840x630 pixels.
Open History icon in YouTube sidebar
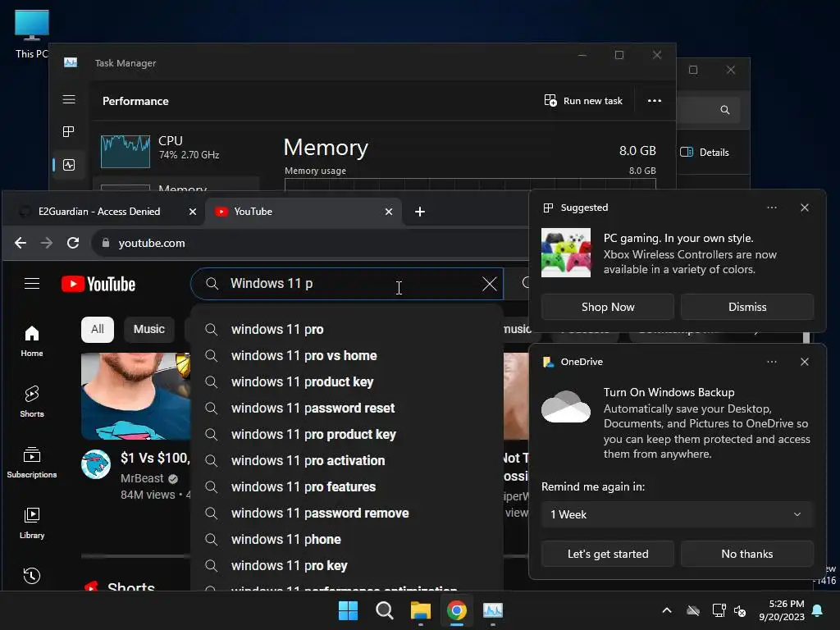click(32, 575)
